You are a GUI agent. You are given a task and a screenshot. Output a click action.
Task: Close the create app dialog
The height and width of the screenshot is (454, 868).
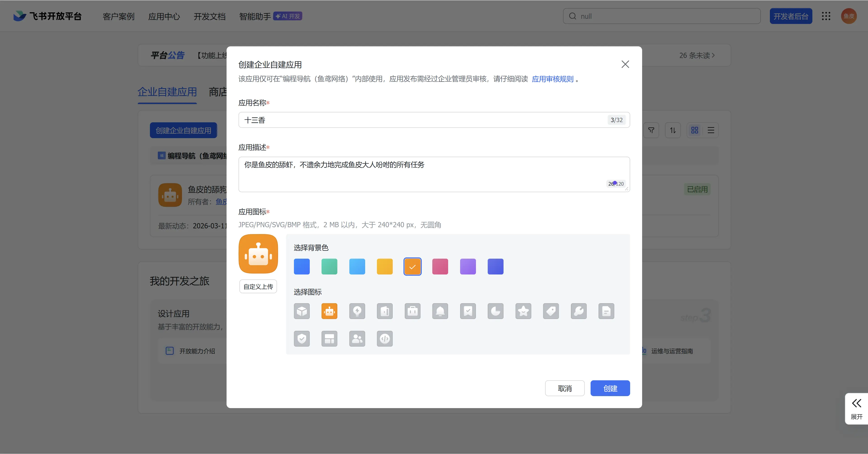coord(625,64)
